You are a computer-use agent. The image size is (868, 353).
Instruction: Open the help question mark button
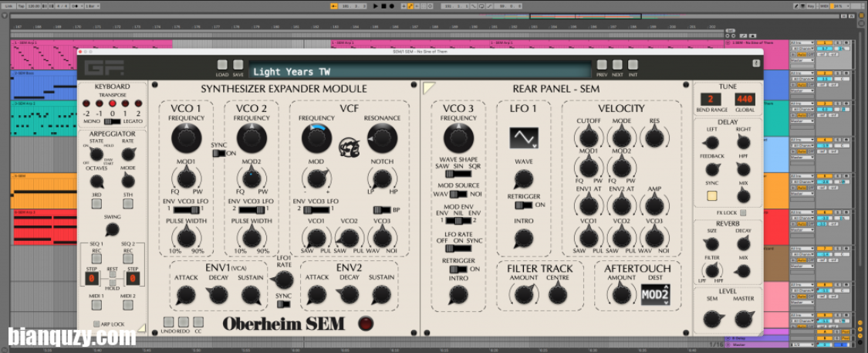[x=756, y=64]
